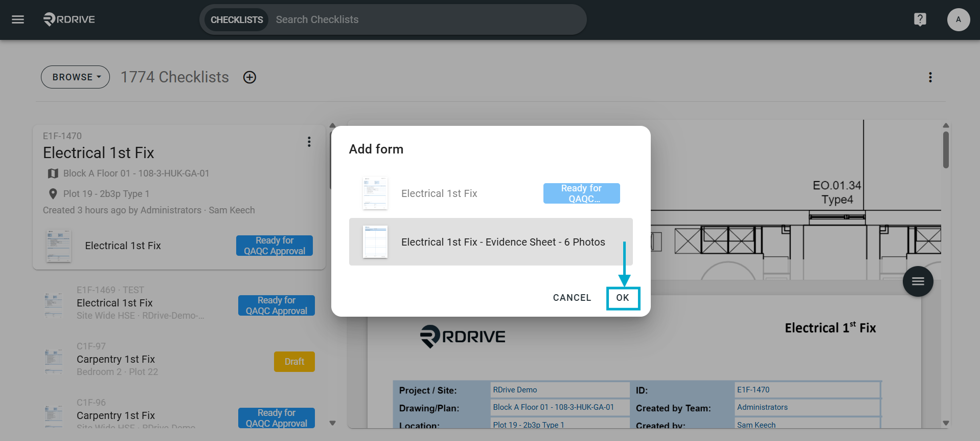Click the round floating menu button on drawing
This screenshot has height=441, width=980.
click(x=918, y=281)
